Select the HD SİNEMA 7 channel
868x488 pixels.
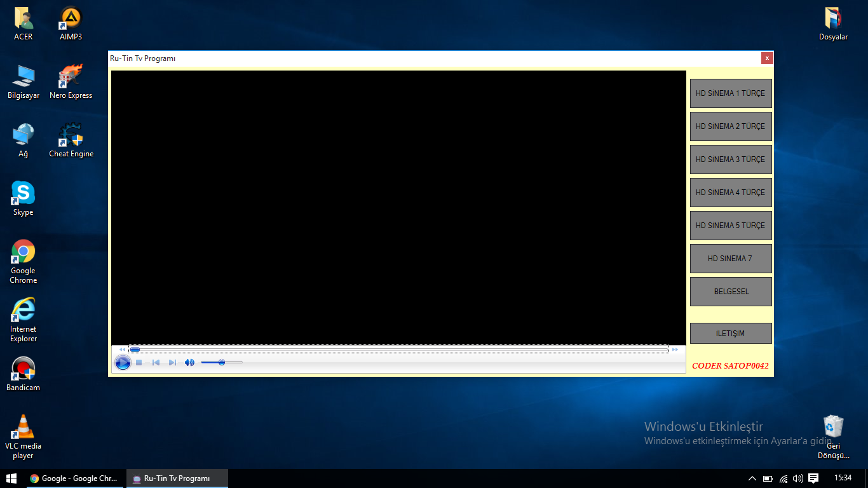point(731,259)
